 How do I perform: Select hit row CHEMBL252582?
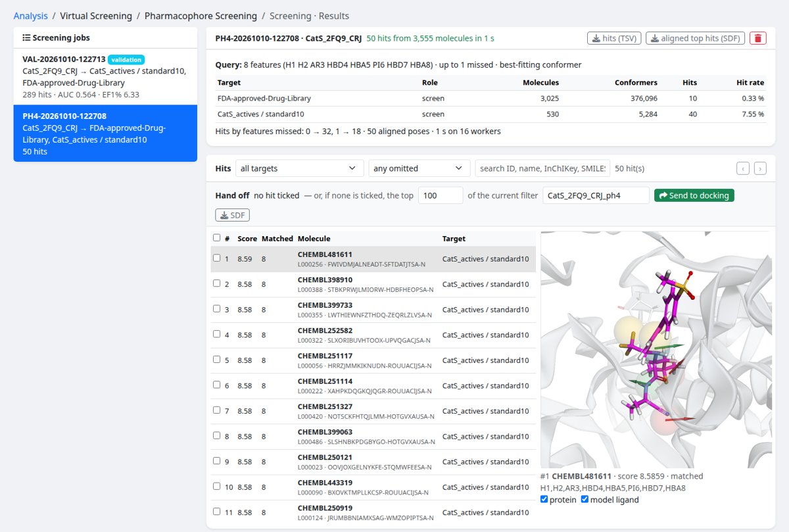[373, 335]
